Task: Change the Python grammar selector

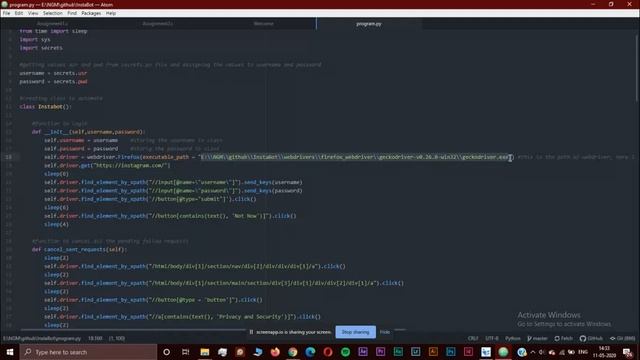Action: 513,338
